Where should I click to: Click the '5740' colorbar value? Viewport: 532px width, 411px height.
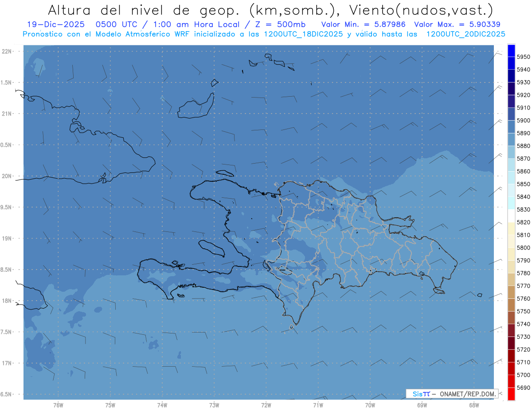tap(524, 324)
